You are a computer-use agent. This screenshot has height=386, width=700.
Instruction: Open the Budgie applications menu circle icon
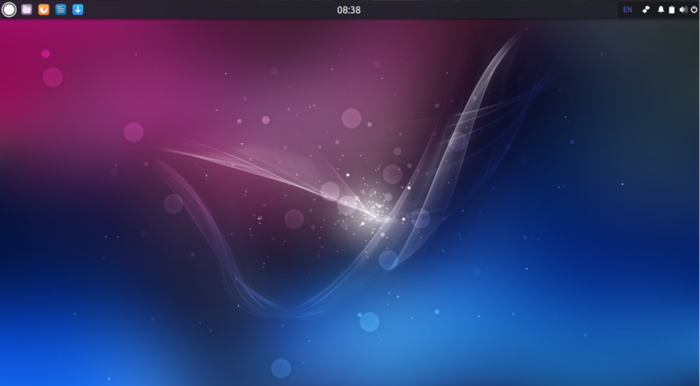(9, 9)
